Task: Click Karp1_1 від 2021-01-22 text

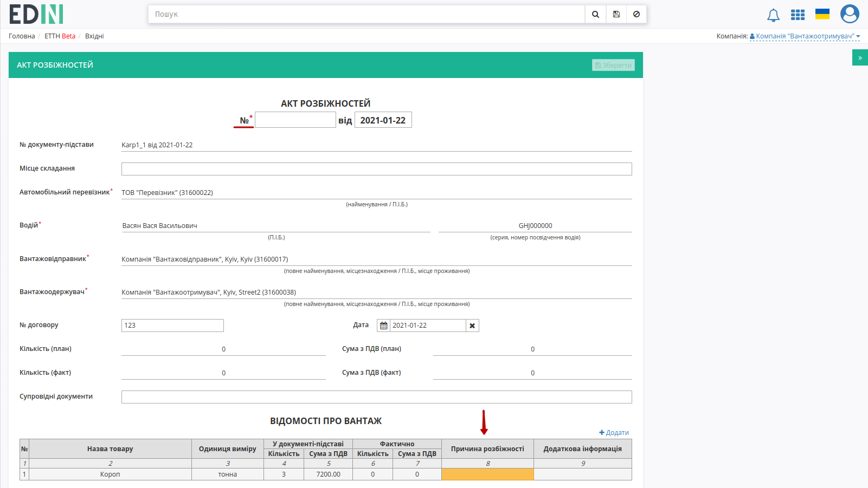Action: click(157, 145)
